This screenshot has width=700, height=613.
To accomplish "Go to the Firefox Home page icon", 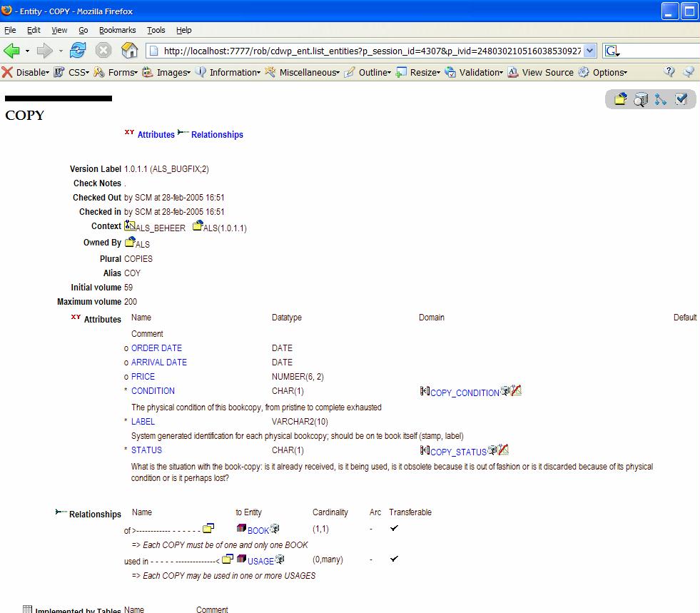I will point(129,50).
